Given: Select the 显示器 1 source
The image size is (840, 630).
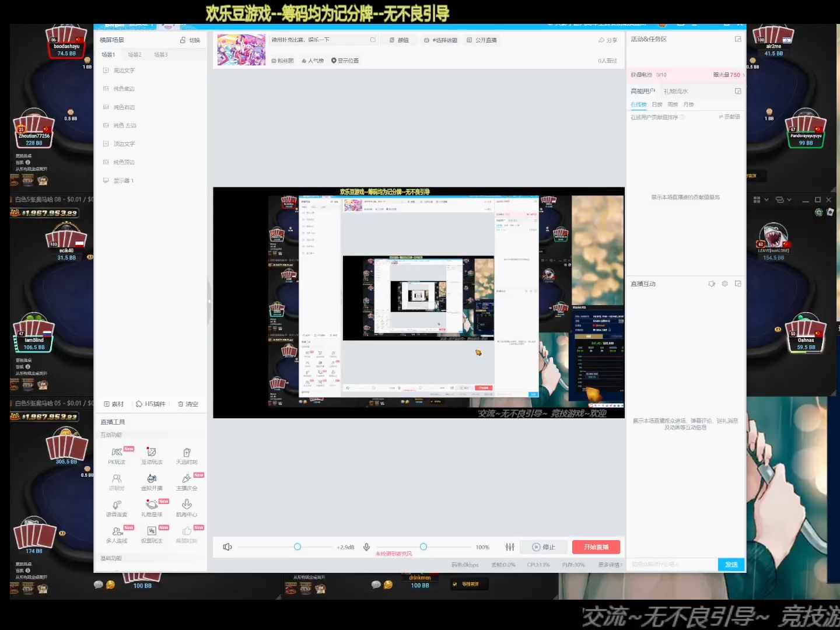Looking at the screenshot, I should [x=123, y=180].
